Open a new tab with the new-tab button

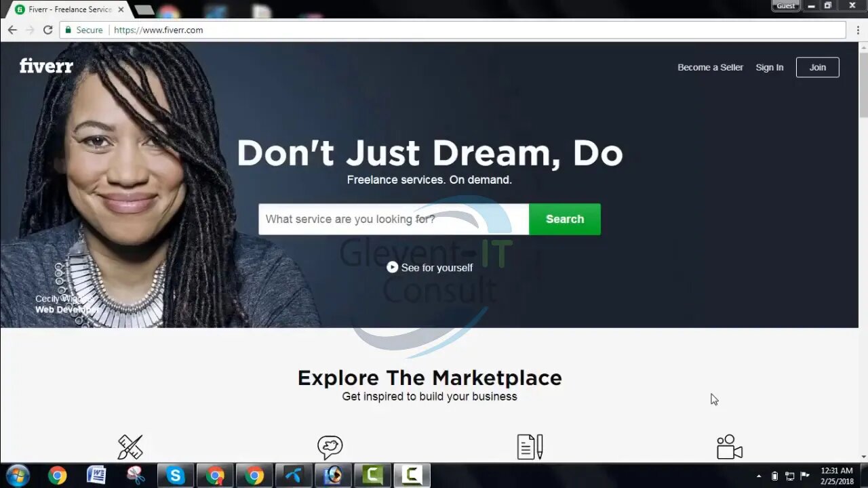tap(144, 10)
